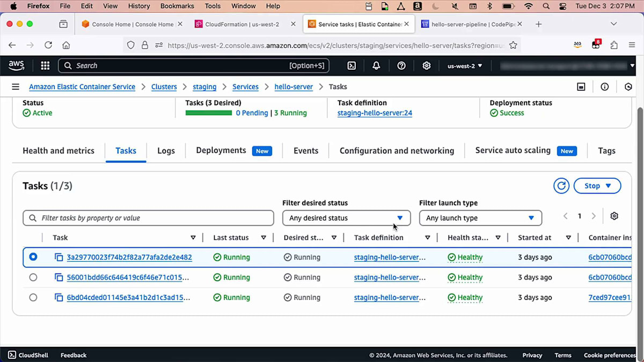Viewport: 644px width, 362px height.
Task: Open the AWS services grid menu
Action: click(x=45, y=65)
